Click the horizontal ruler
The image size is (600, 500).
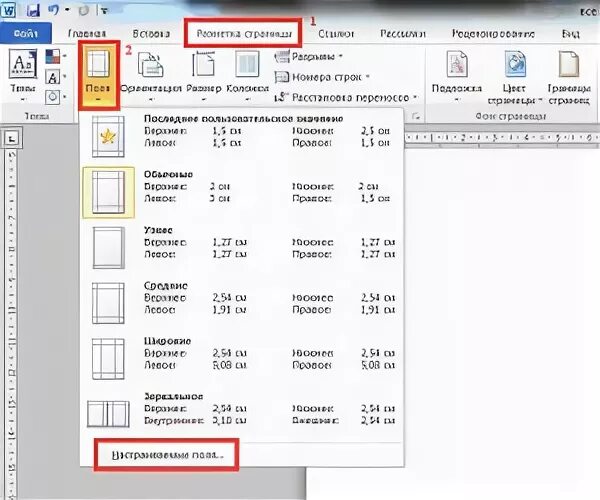click(501, 137)
